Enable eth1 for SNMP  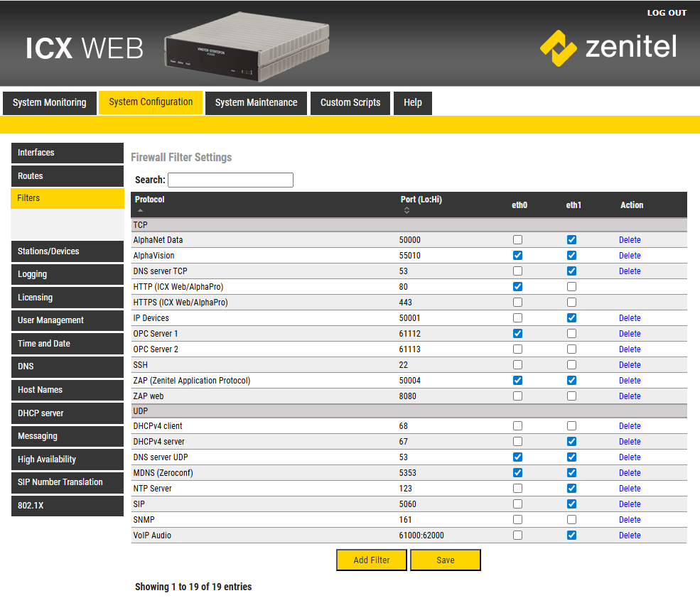point(571,519)
